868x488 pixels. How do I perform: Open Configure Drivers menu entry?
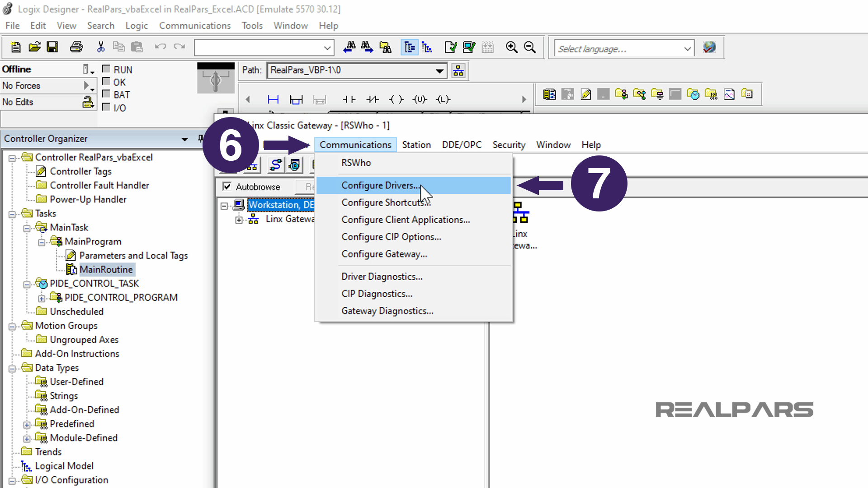point(414,185)
